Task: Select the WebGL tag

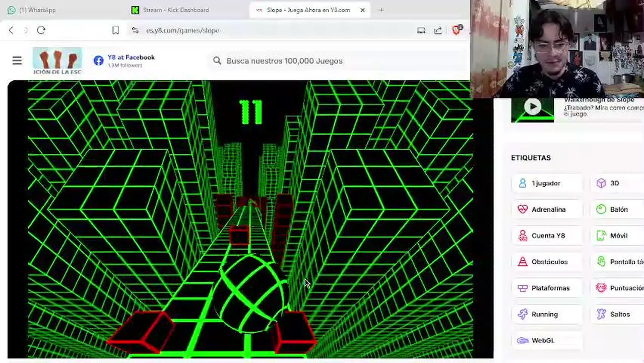Action: pos(547,340)
